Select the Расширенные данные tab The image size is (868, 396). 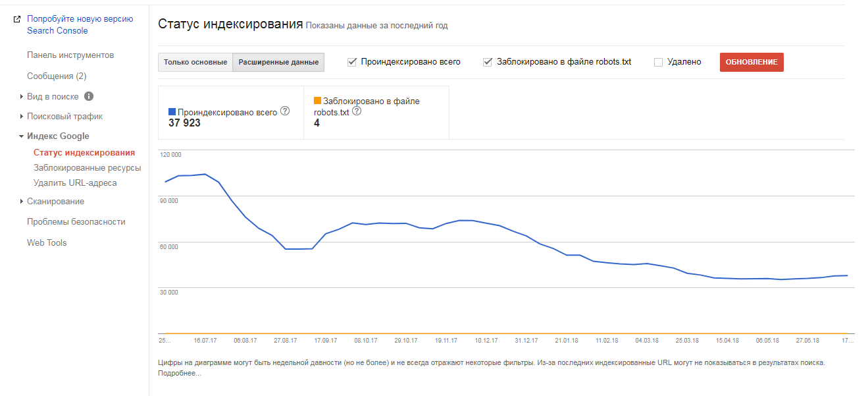click(278, 62)
